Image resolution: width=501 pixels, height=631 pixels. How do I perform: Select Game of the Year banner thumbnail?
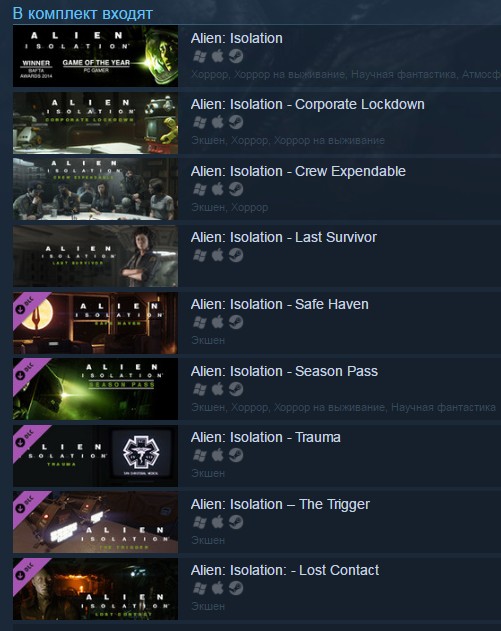click(x=95, y=56)
